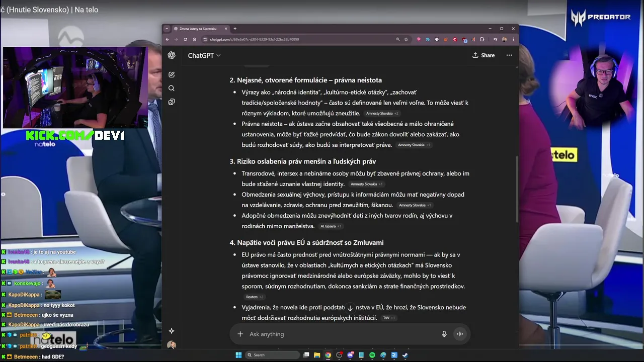Click chat message 'je to aj na youtube'

tap(55, 252)
